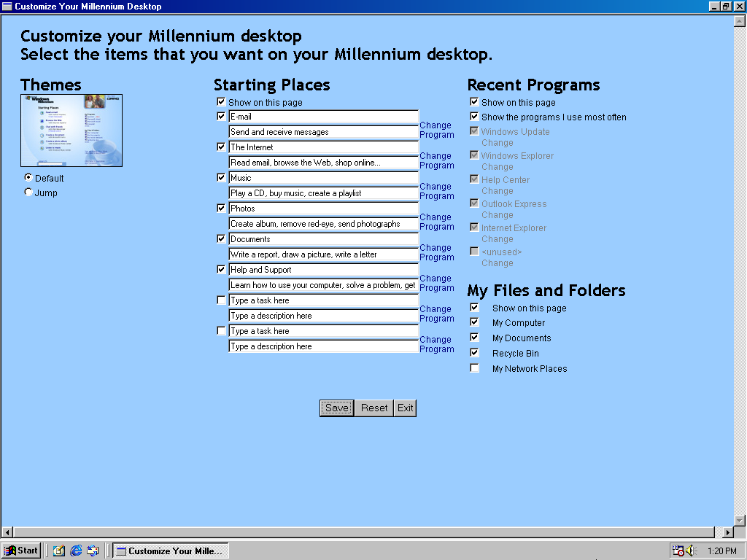
Task: Click the Music task name field
Action: 323,178
